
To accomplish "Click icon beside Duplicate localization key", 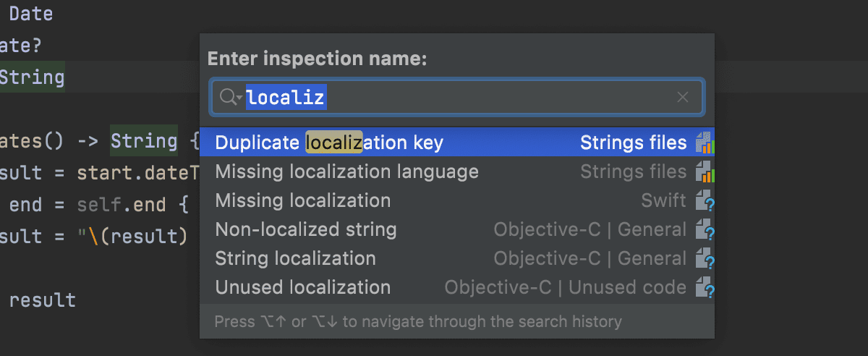I will 705,143.
